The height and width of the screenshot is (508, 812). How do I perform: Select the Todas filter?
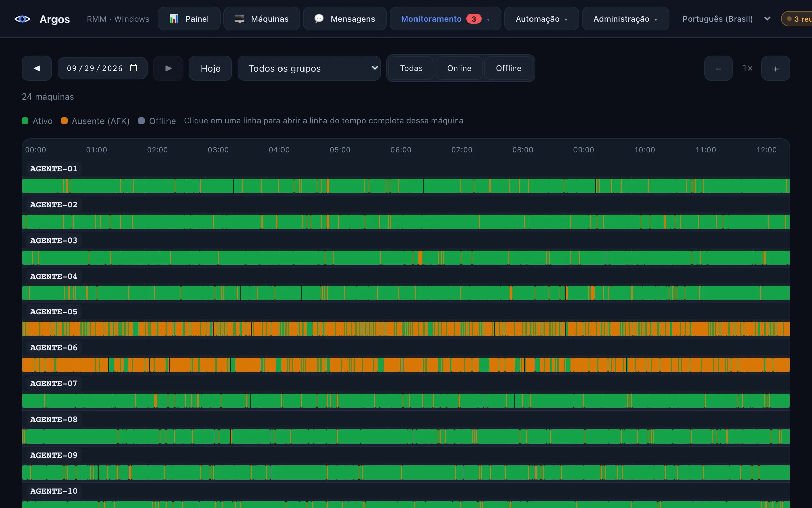(411, 68)
